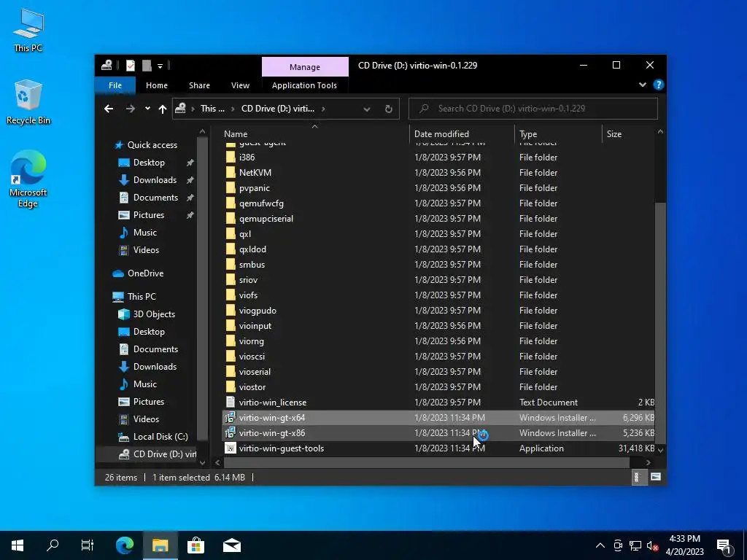The width and height of the screenshot is (747, 560).
Task: Select 3D Objects under This PC
Action: (154, 314)
